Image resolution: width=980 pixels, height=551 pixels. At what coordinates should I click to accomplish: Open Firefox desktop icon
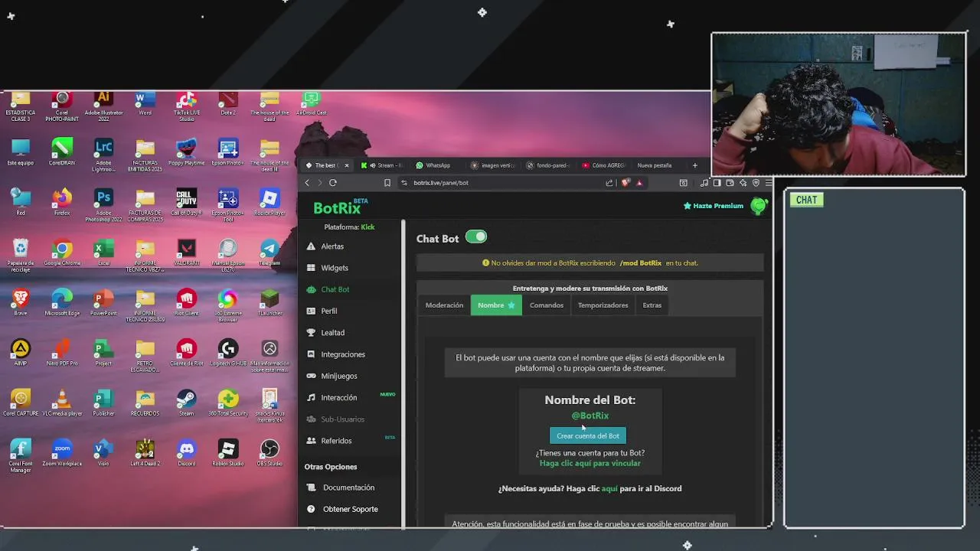tap(62, 202)
